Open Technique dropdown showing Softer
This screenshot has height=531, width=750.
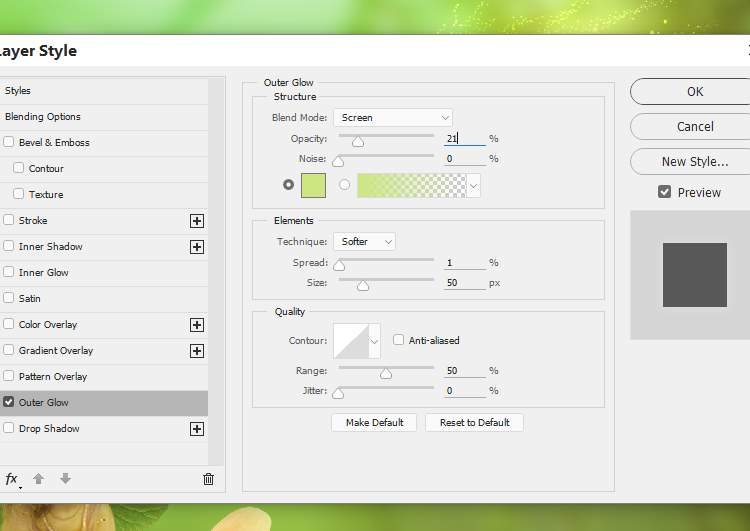(364, 242)
